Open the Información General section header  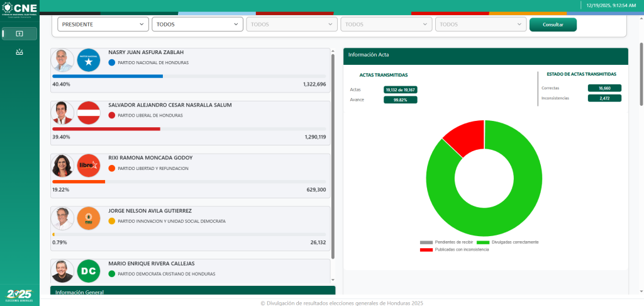(192, 292)
